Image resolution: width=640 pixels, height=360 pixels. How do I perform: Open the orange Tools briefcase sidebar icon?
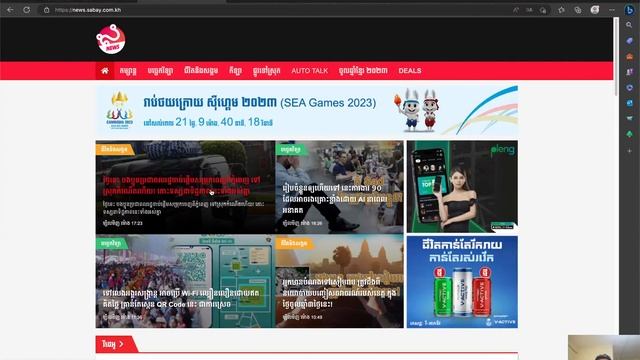[x=629, y=56]
